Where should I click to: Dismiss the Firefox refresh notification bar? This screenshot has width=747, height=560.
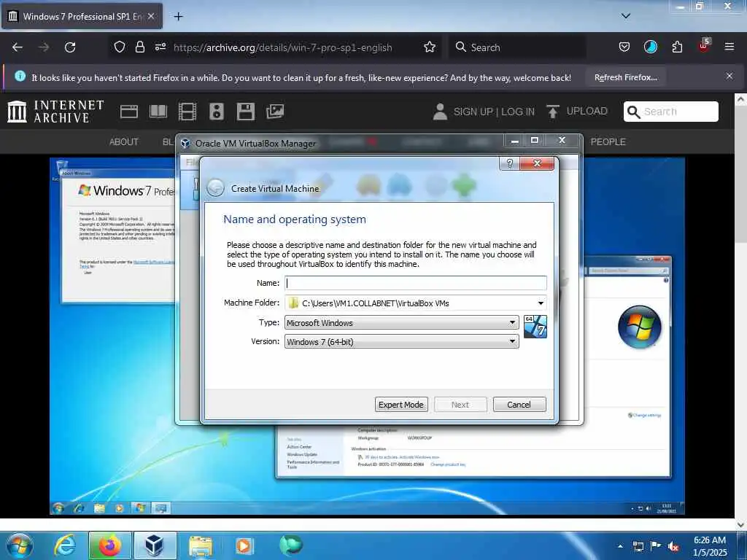pyautogui.click(x=729, y=76)
